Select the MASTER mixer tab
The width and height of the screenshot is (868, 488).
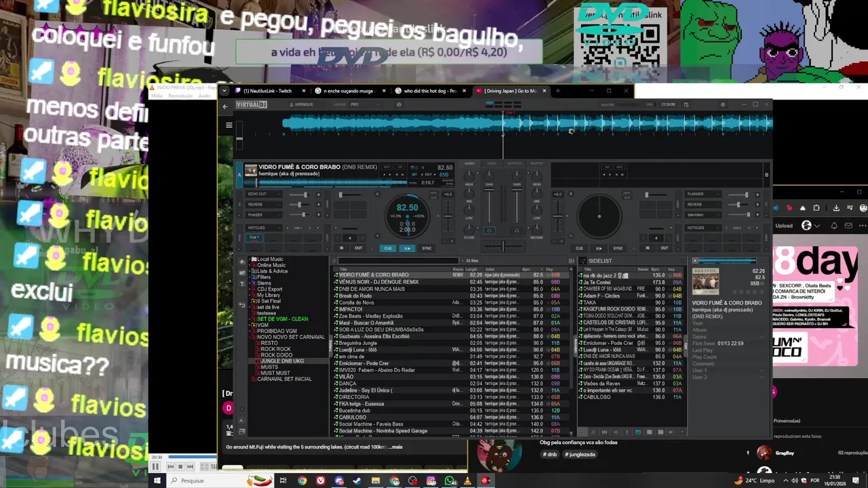click(536, 163)
